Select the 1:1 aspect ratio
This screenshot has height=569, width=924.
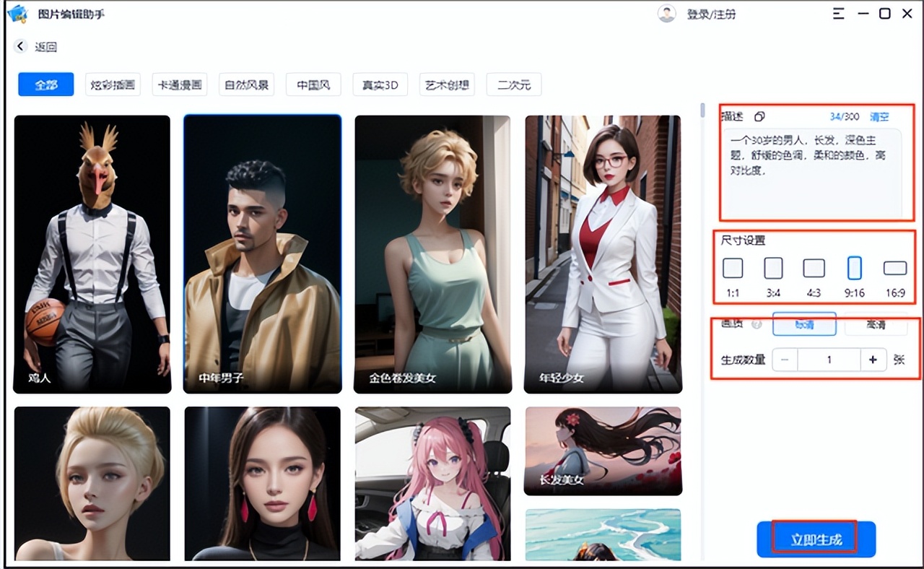point(733,268)
